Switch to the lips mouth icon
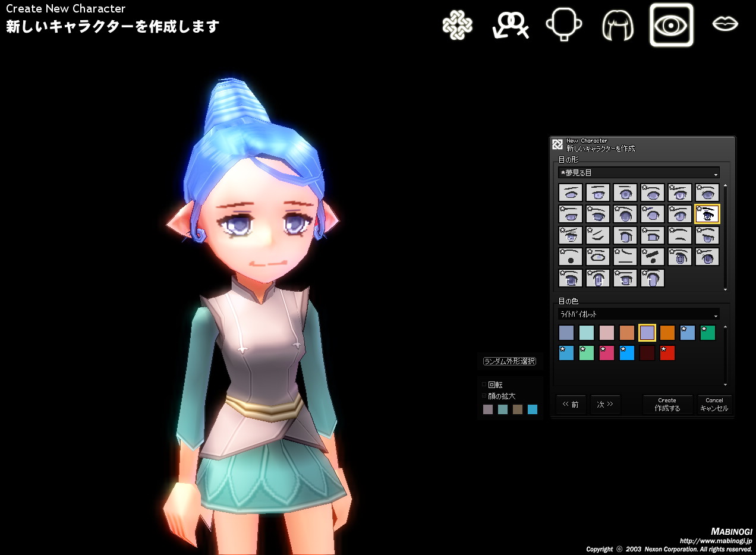 pos(725,24)
